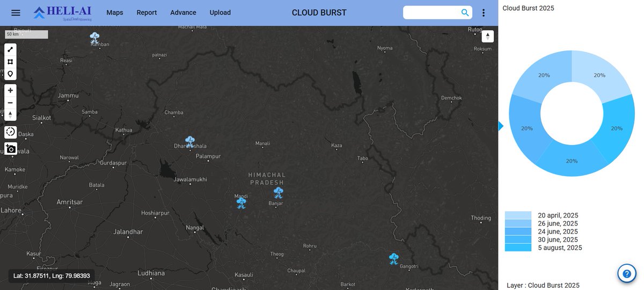
Task: Select the line drawing tool
Action: [x=10, y=49]
